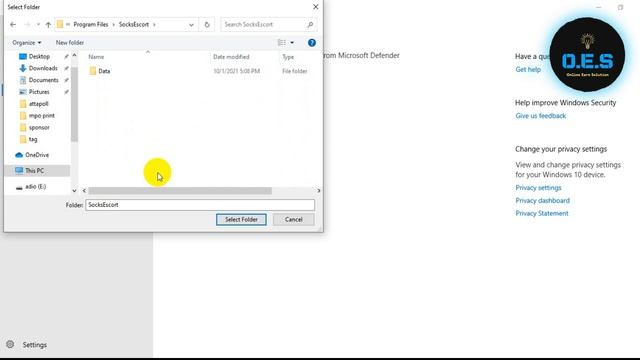Go up one folder level

coord(48,24)
